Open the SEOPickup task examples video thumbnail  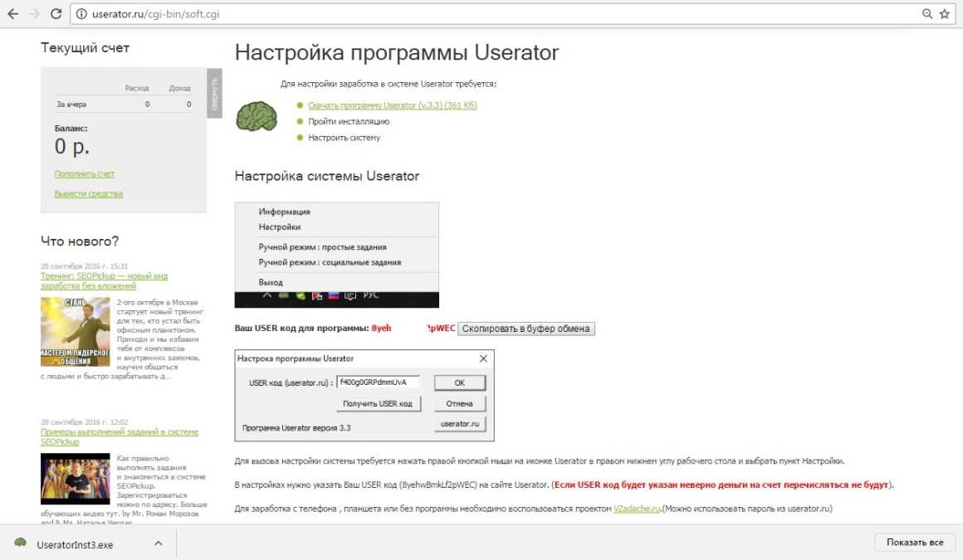75,478
